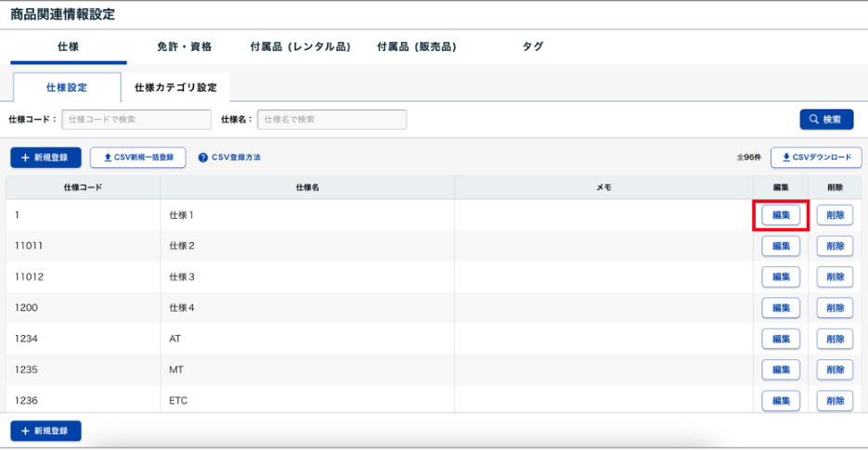Focus the 仕様名 search field
Screen dimensions: 868x450
331,120
